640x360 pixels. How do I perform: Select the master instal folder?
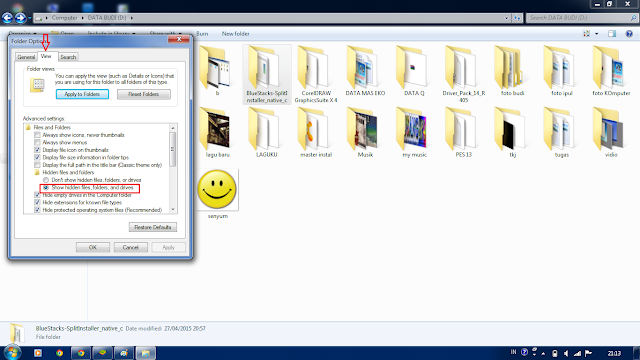[316, 133]
